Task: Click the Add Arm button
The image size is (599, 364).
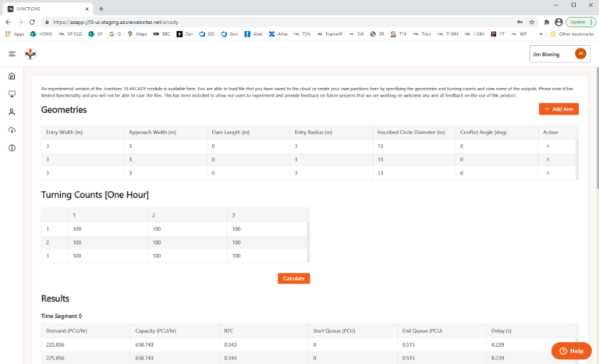Action: point(558,109)
